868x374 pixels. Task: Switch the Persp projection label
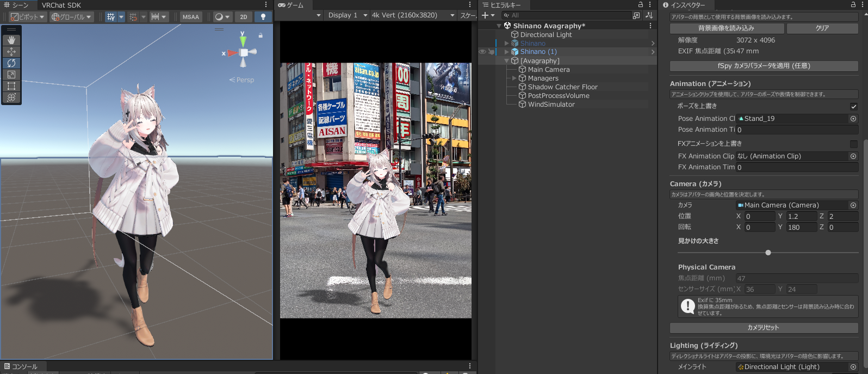242,80
